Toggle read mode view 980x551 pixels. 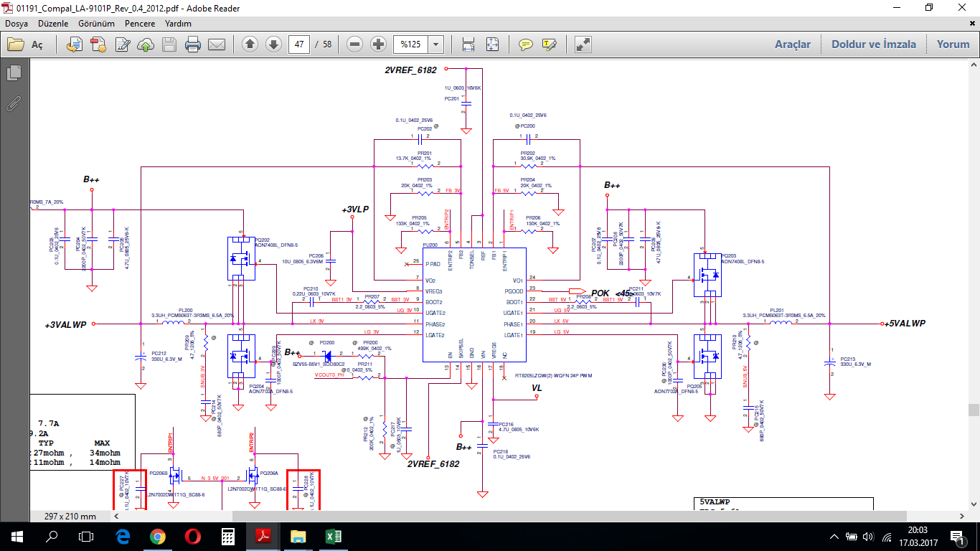(x=583, y=44)
